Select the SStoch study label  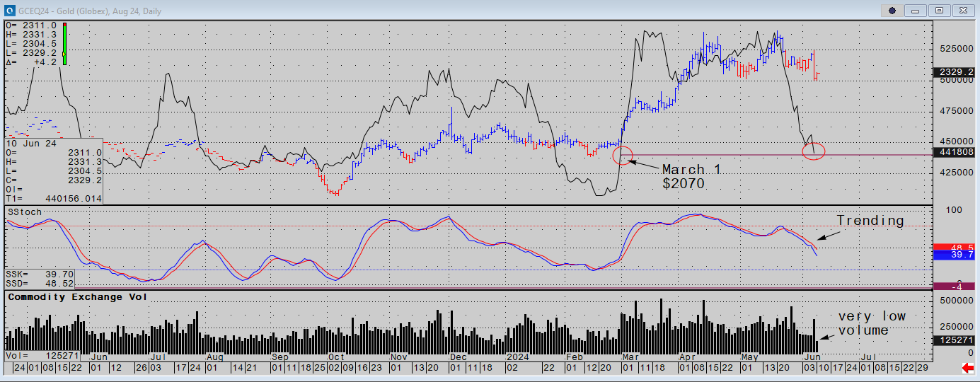coord(25,212)
